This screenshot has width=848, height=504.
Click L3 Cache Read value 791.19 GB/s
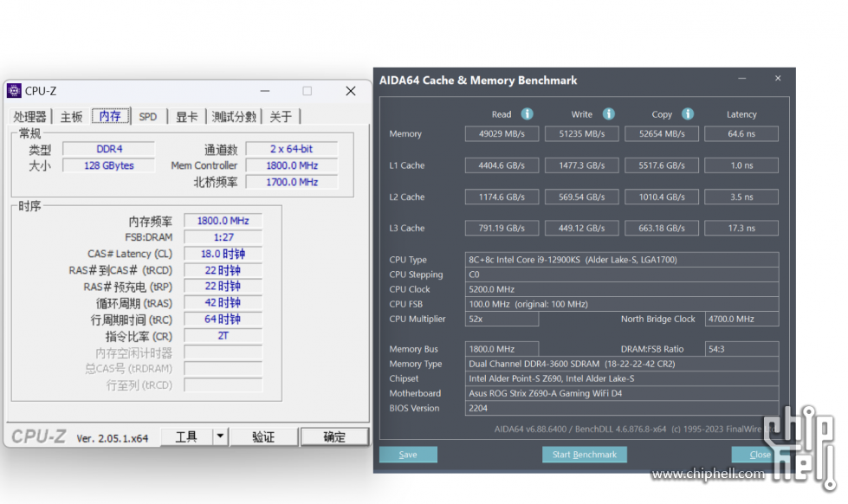pos(502,229)
